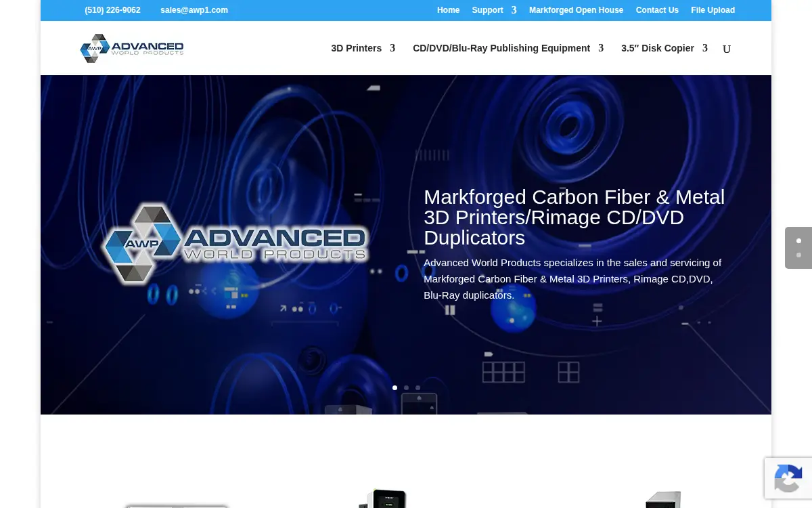812x508 pixels.
Task: Select the third slide dot in the hero slider
Action: (418, 388)
